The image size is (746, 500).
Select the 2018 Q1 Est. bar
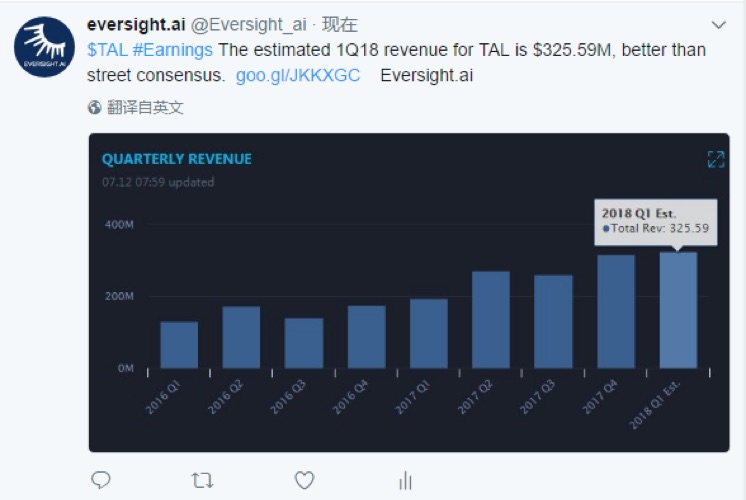678,310
